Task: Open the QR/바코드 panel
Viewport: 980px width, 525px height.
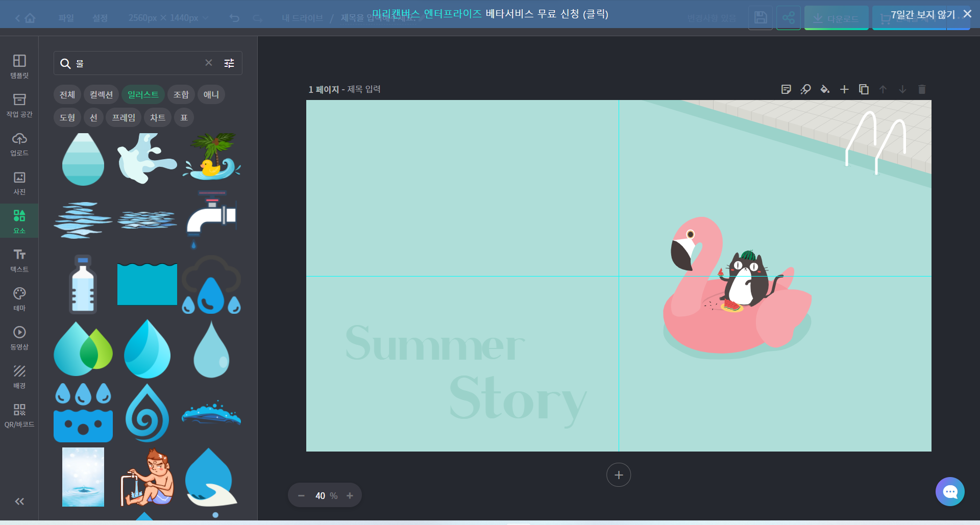Action: (19, 416)
